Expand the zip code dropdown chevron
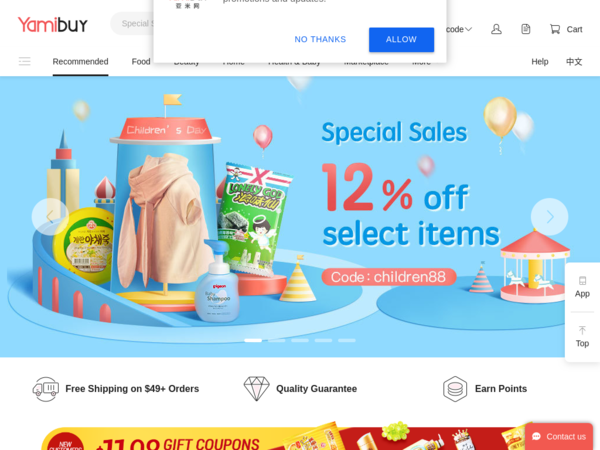Viewport: 600px width, 450px height. [468, 29]
